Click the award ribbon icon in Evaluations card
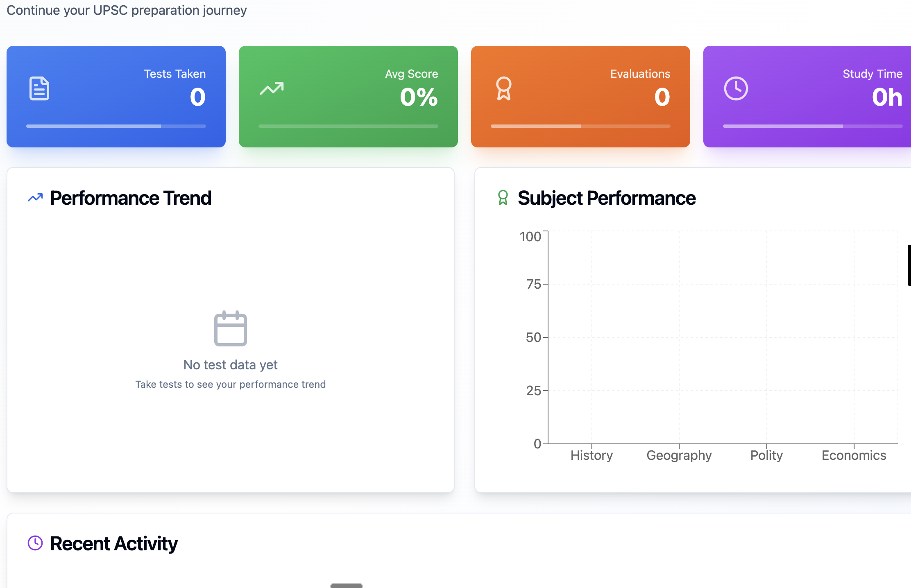911x588 pixels. pos(503,88)
